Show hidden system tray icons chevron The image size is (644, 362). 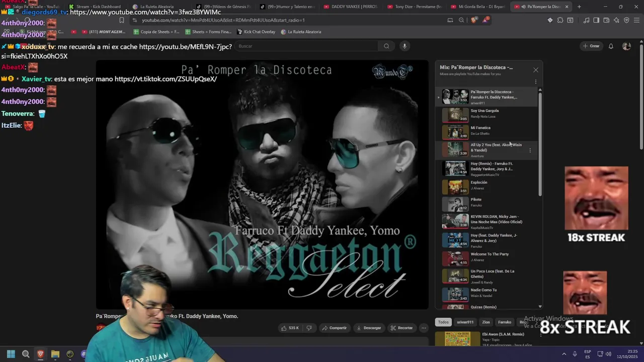pos(563,354)
